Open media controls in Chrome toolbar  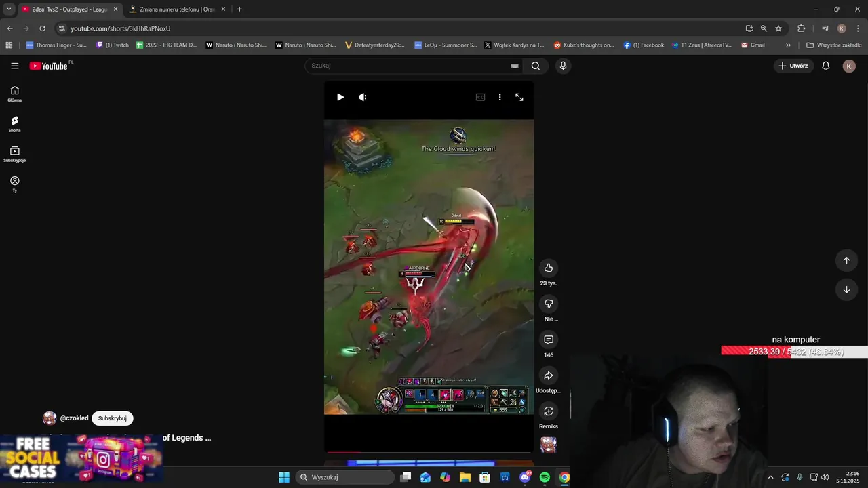click(825, 28)
